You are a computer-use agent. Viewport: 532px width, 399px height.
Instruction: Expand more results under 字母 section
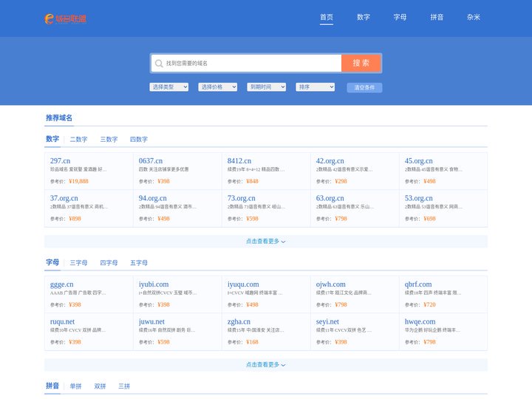click(x=266, y=365)
